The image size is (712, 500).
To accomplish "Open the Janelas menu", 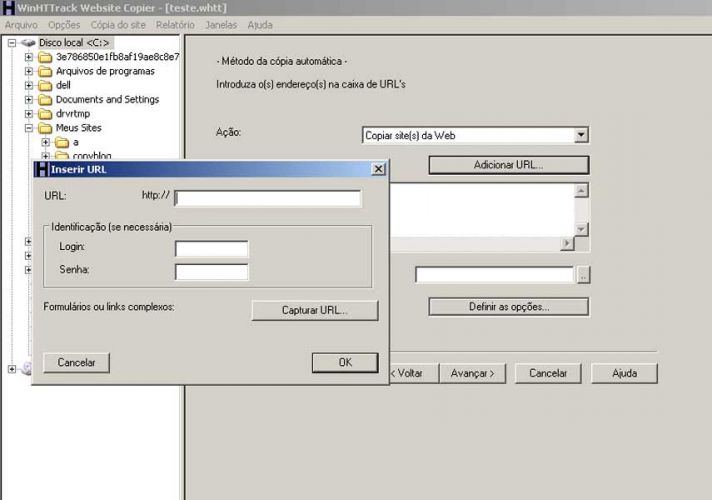I will pyautogui.click(x=221, y=25).
